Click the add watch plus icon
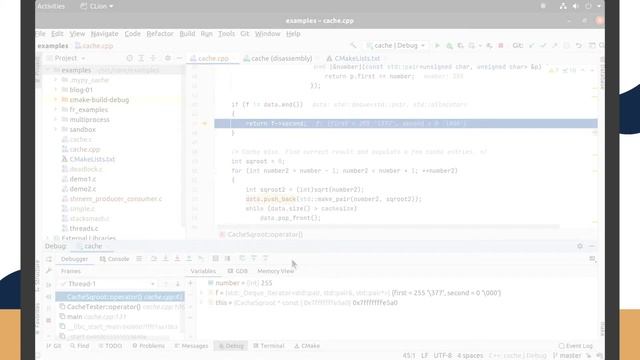The height and width of the screenshot is (360, 640). (x=190, y=283)
